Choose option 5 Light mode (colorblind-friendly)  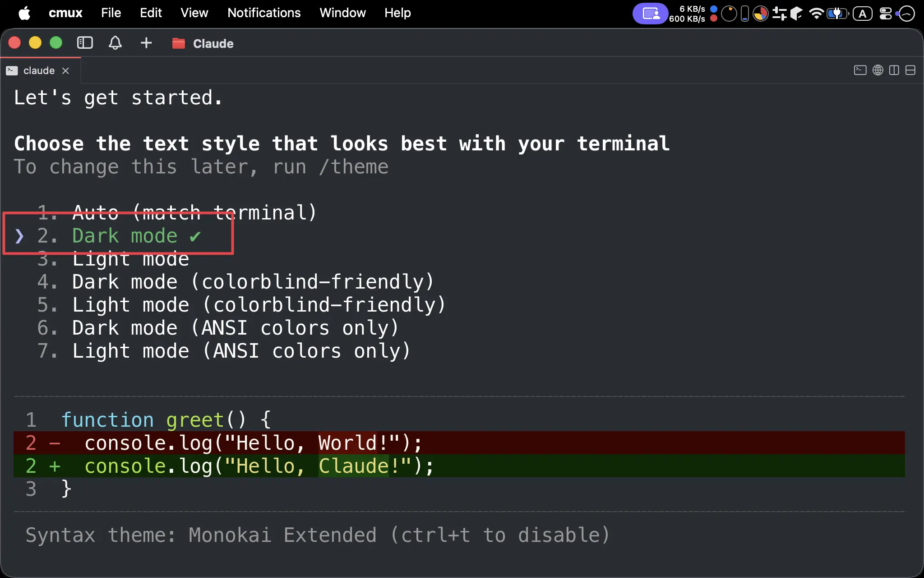point(241,305)
